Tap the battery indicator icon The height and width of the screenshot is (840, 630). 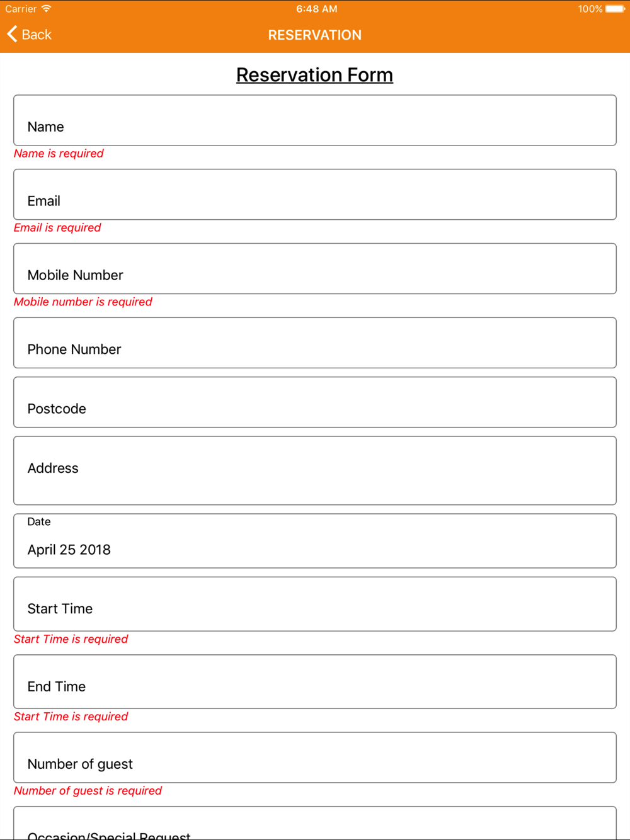click(x=616, y=9)
